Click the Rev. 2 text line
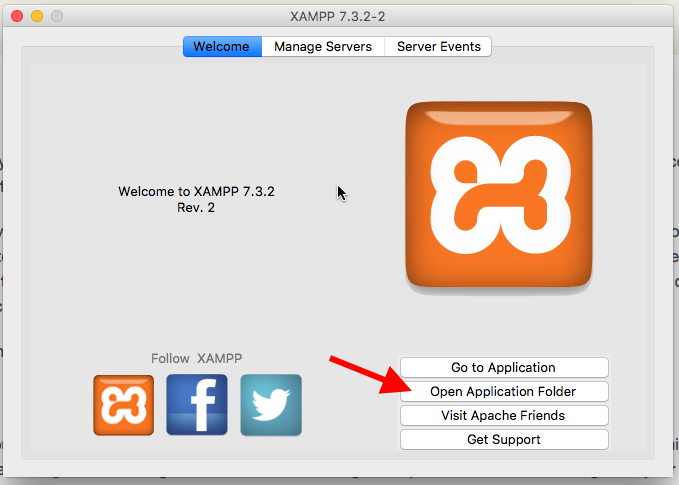 (196, 208)
